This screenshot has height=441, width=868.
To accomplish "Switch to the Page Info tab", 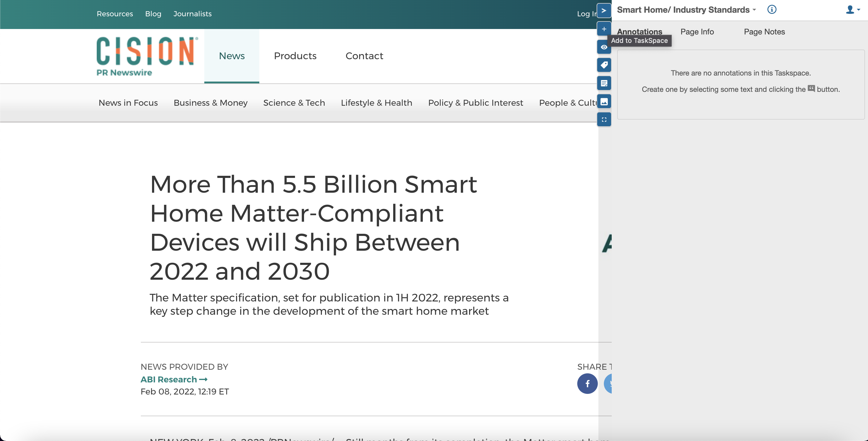I will [x=697, y=31].
